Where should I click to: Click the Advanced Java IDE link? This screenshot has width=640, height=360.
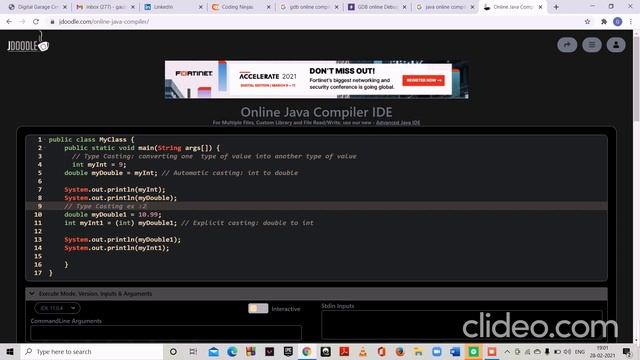tap(398, 122)
